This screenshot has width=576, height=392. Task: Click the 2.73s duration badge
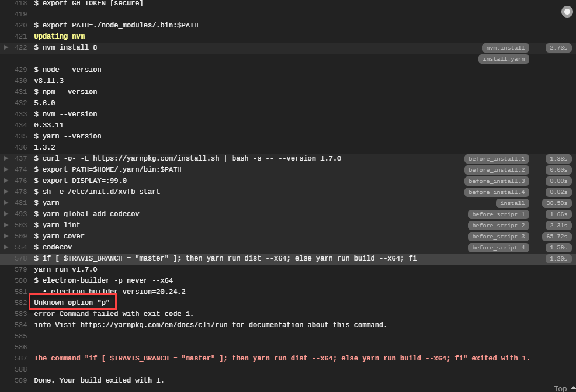click(558, 48)
